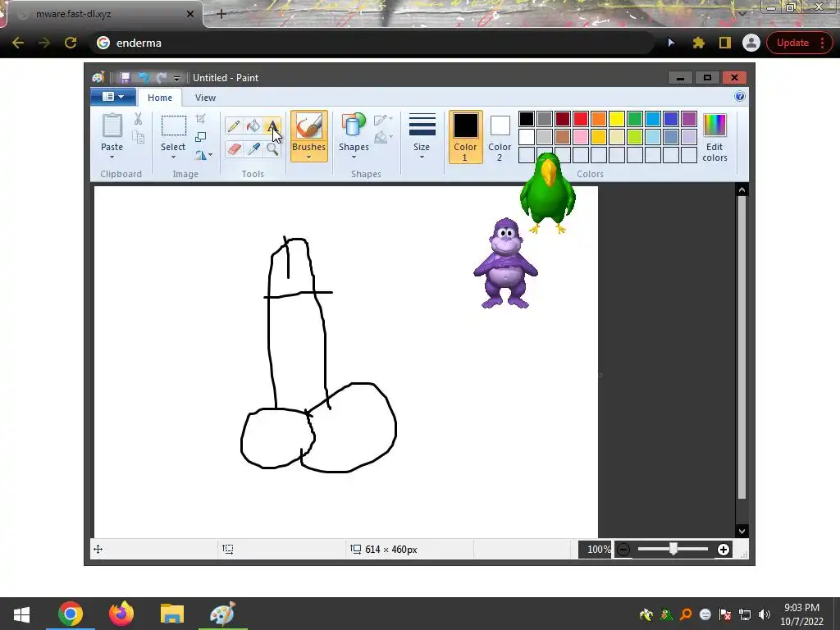Expand the Shapes dropdown arrow
The width and height of the screenshot is (840, 630).
pyautogui.click(x=354, y=157)
